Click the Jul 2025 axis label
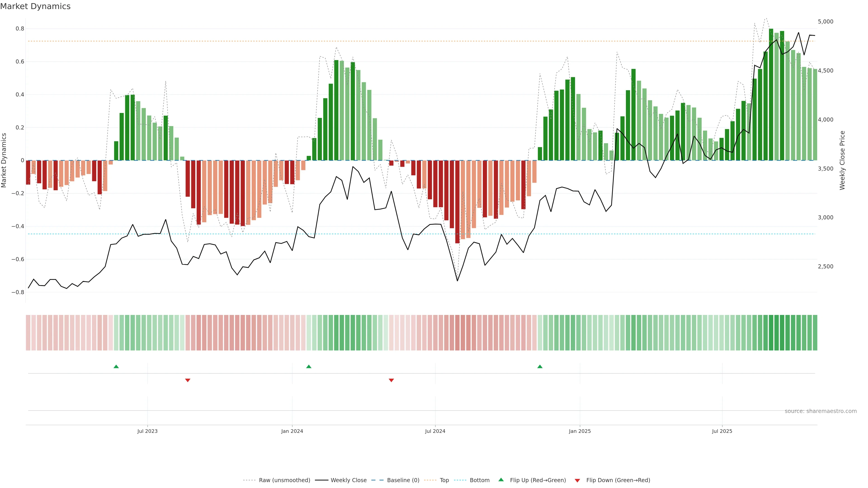Viewport: 868px width, 488px height. (722, 431)
